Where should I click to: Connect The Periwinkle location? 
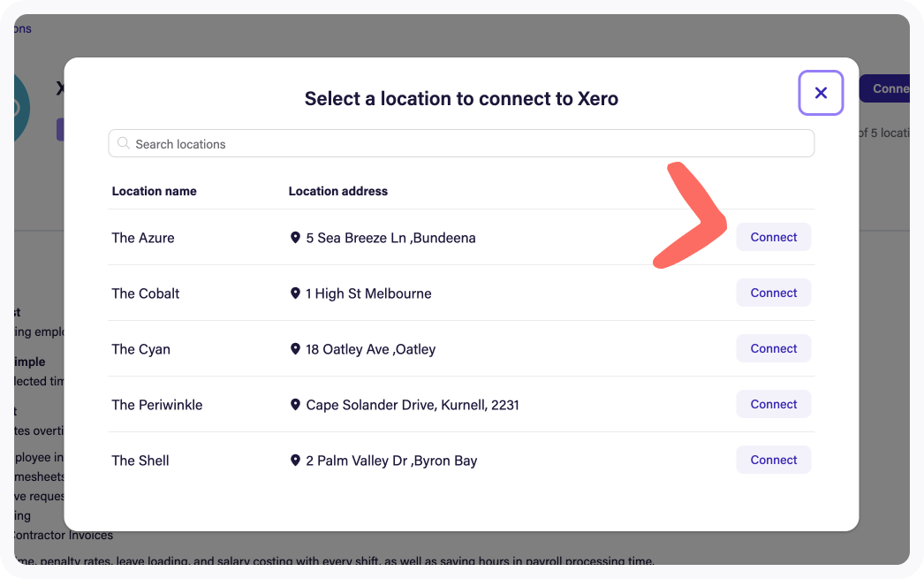pos(773,404)
